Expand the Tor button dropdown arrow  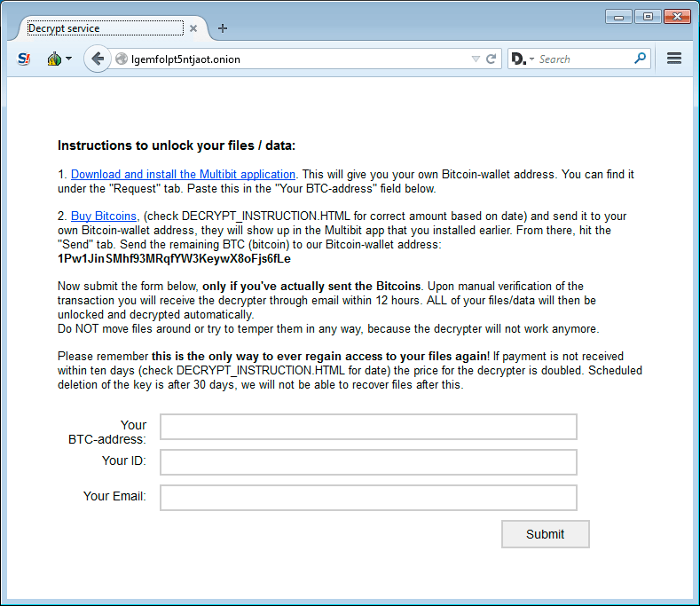point(68,59)
